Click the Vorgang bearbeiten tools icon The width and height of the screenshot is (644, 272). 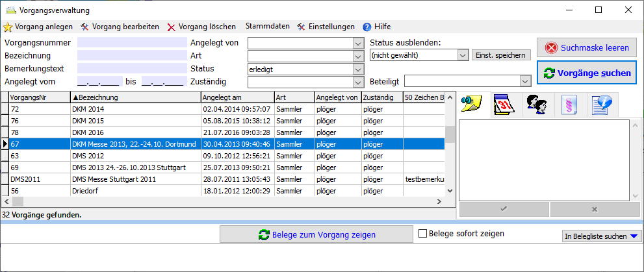(x=85, y=27)
